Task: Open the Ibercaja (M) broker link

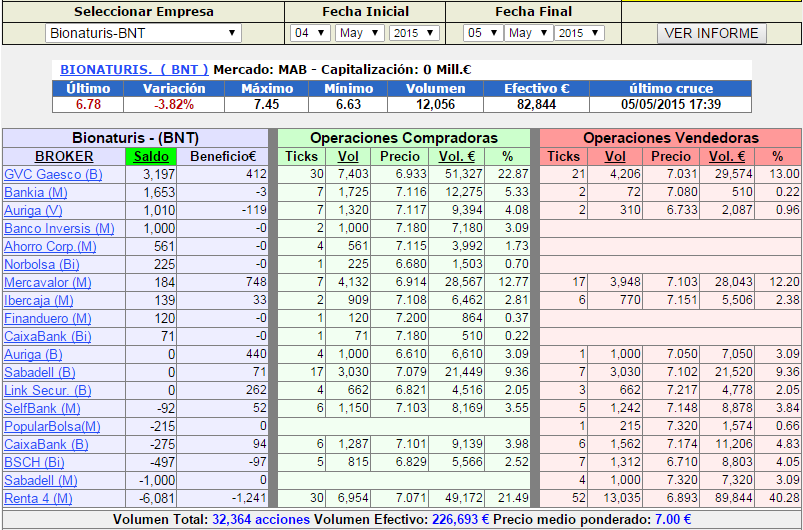Action: click(x=39, y=300)
